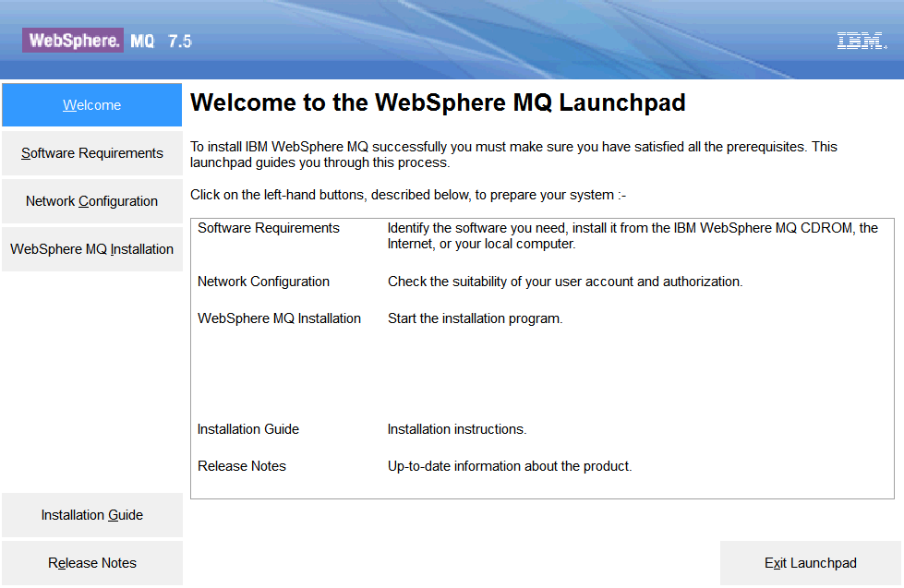Click 'Up-to-date information about the product.' text
The width and height of the screenshot is (904, 588).
(510, 466)
